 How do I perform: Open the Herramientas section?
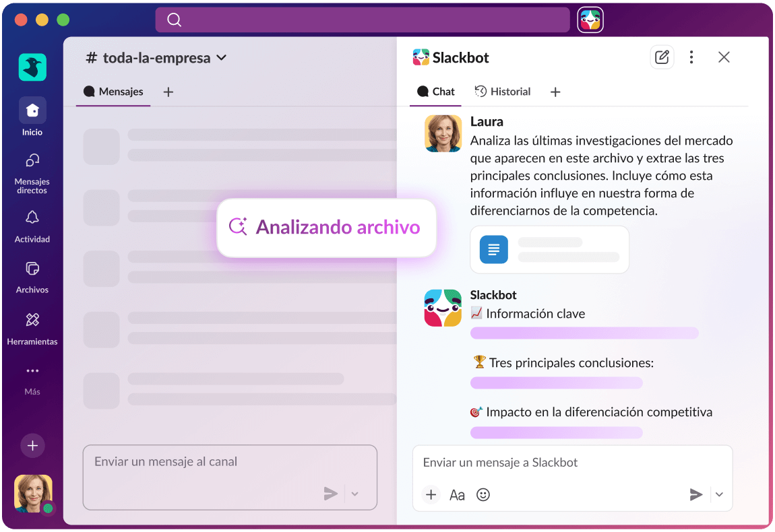point(32,328)
